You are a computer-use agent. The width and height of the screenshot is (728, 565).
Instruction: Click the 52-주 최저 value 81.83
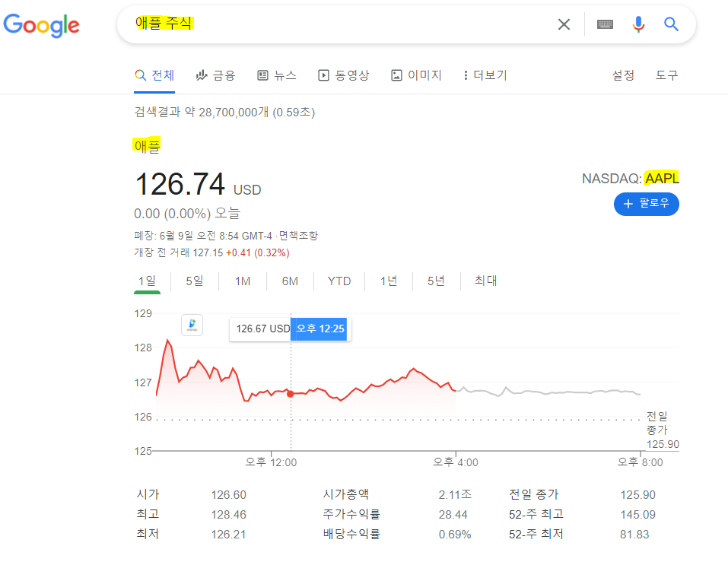pos(634,535)
